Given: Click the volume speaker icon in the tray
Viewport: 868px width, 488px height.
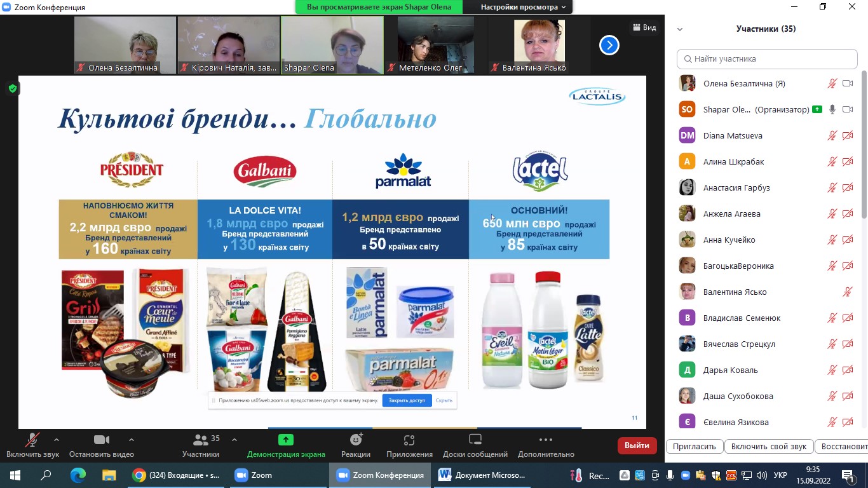Looking at the screenshot, I should (x=762, y=475).
